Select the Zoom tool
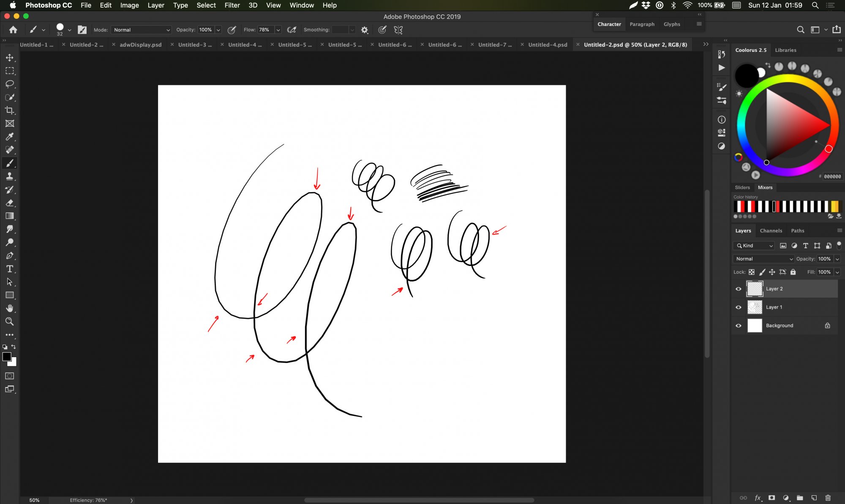The width and height of the screenshot is (845, 504). tap(10, 322)
